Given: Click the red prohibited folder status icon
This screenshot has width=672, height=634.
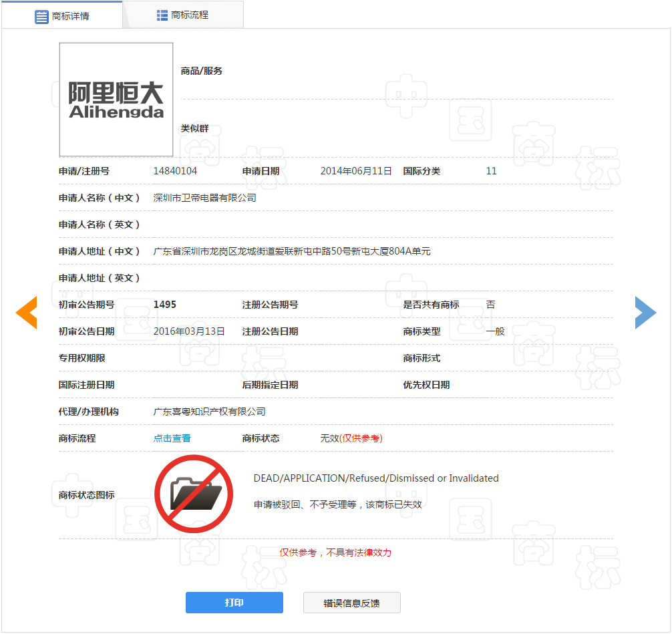Looking at the screenshot, I should (194, 494).
